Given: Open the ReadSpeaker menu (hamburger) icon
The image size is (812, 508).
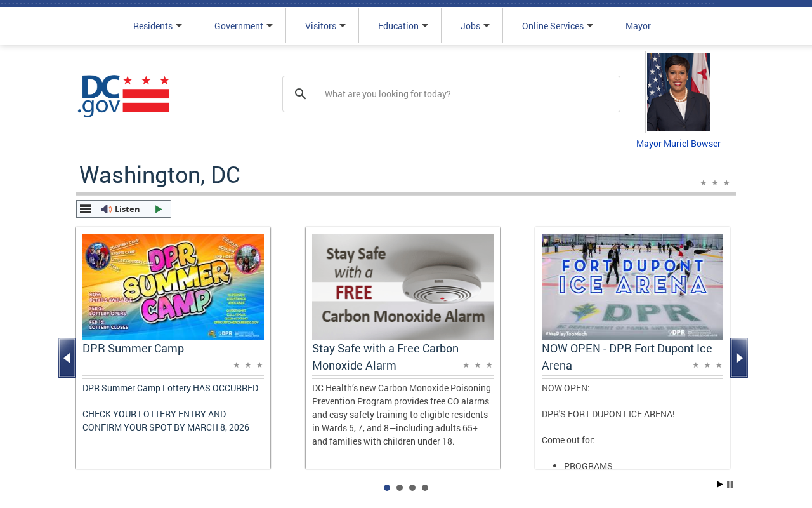Looking at the screenshot, I should coord(86,209).
